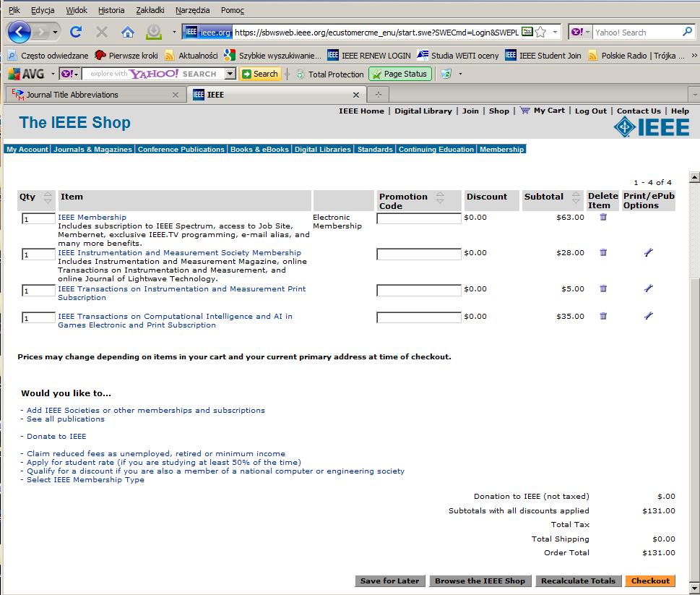The width and height of the screenshot is (700, 595).
Task: Open the Edycja menu
Action: click(x=43, y=10)
